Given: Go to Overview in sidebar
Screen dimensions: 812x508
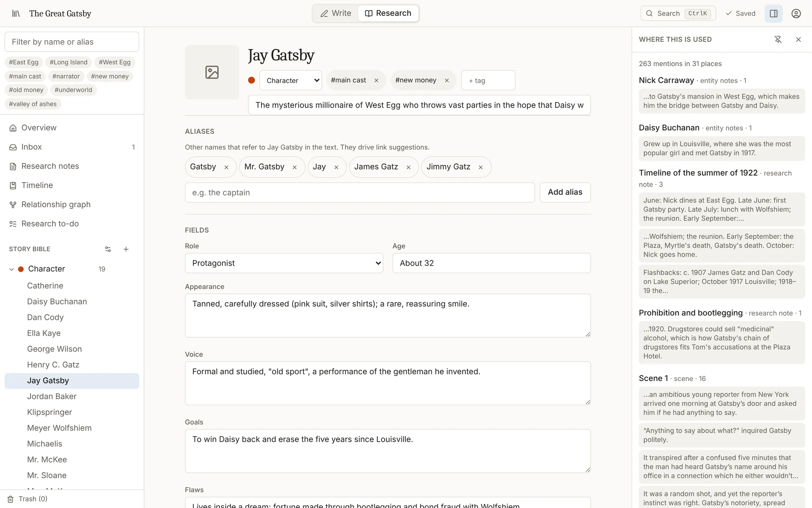Looking at the screenshot, I should (72, 128).
